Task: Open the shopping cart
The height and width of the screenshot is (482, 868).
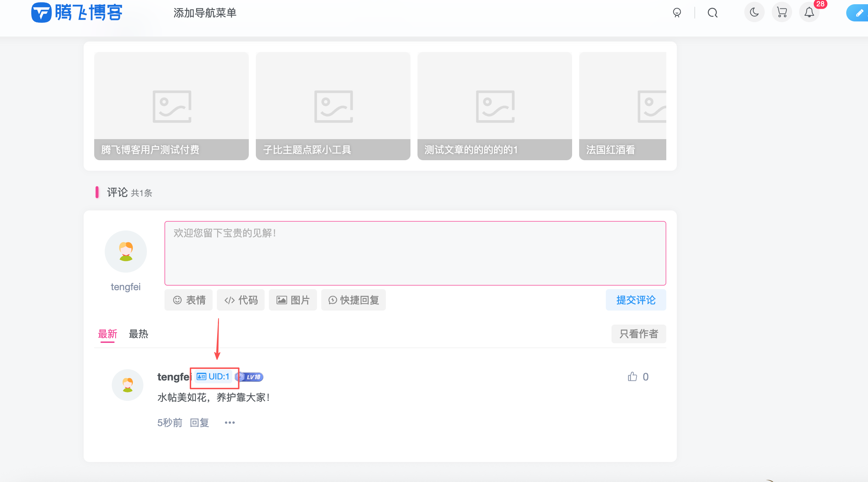Action: (x=782, y=12)
